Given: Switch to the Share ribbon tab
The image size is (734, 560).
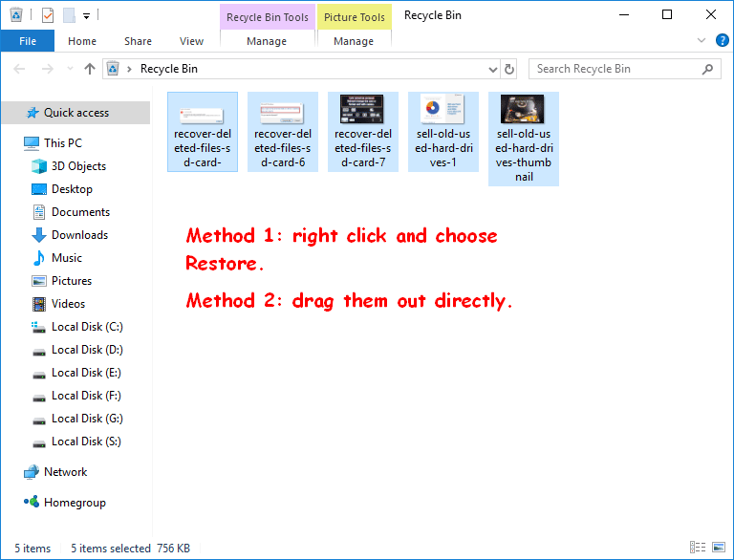Looking at the screenshot, I should click(138, 41).
